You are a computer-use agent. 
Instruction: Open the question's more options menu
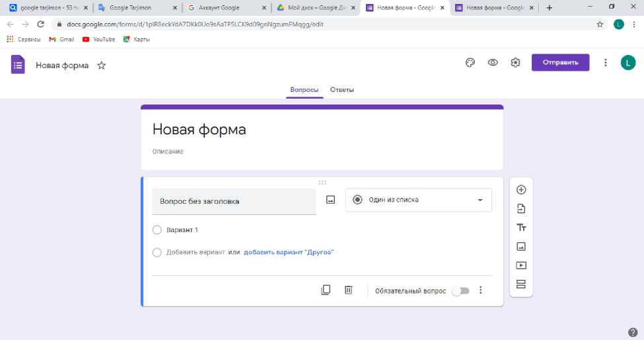481,290
